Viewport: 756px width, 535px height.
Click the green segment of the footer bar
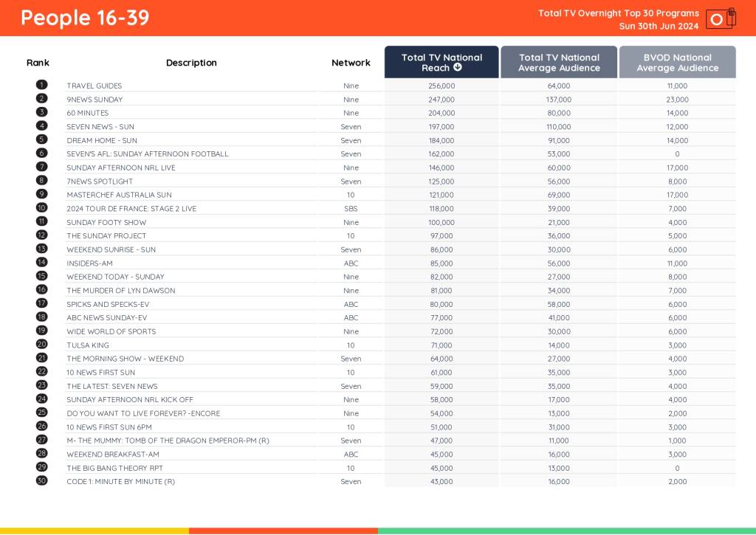click(566, 529)
